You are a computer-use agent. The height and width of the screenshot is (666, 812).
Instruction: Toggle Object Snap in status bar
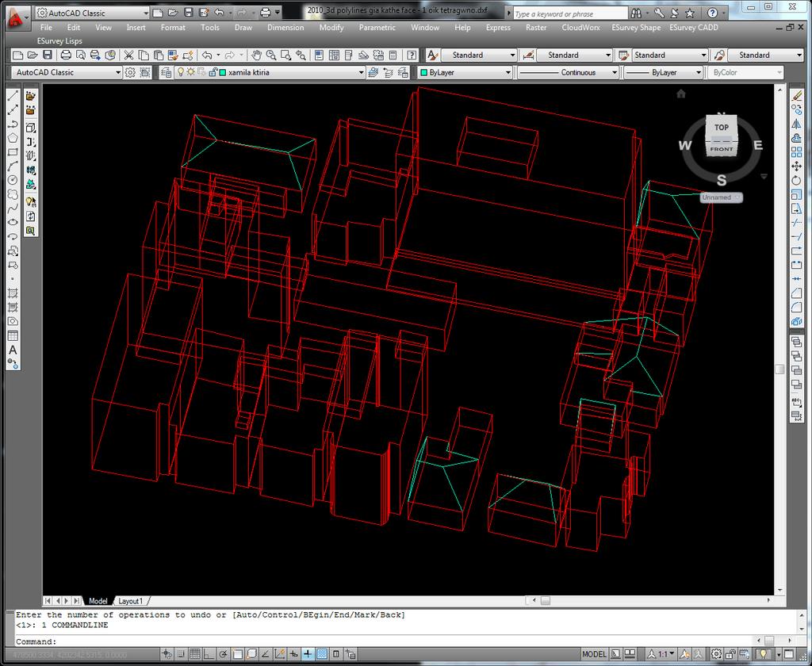tap(237, 654)
